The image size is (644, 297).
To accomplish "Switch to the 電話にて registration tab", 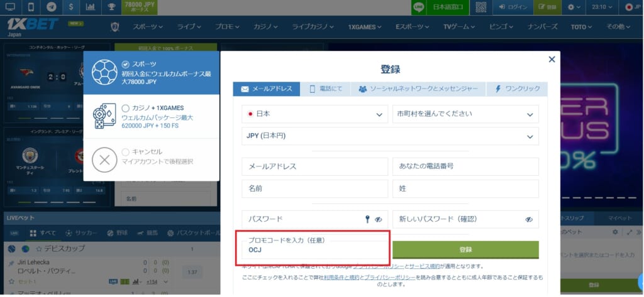I will (x=325, y=89).
